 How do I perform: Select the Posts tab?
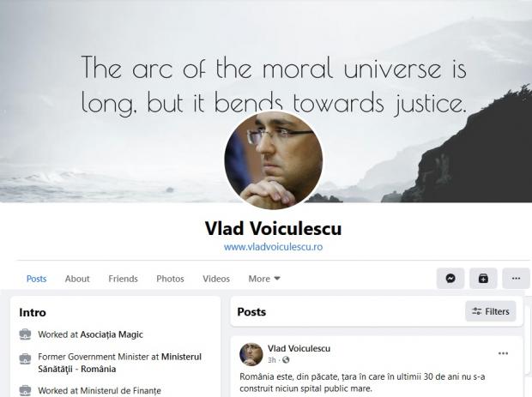36,279
